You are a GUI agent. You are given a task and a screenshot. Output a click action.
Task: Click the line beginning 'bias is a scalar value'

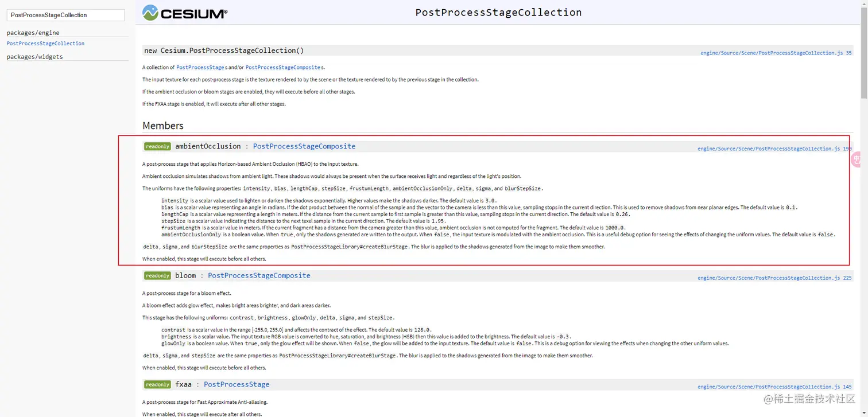click(479, 207)
